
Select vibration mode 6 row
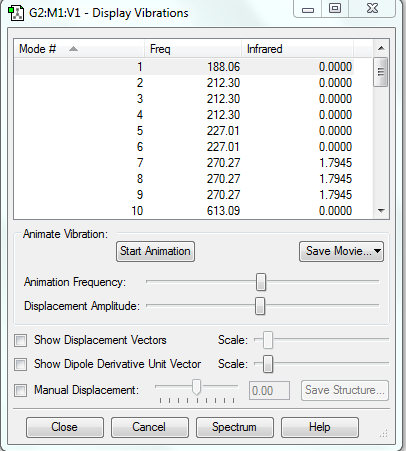tap(184, 147)
